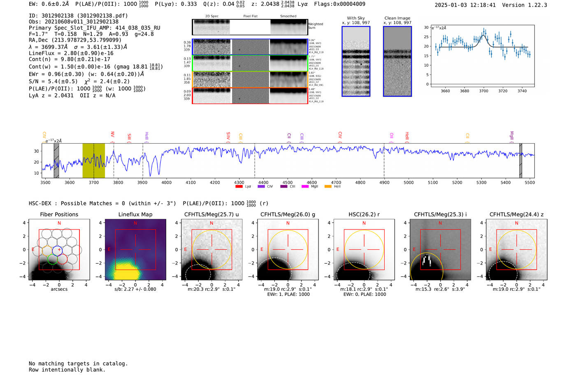This screenshot has height=392, width=576.
Task: Click the CFHTLS/Meg(25.3) i cutout
Action: coord(440,249)
